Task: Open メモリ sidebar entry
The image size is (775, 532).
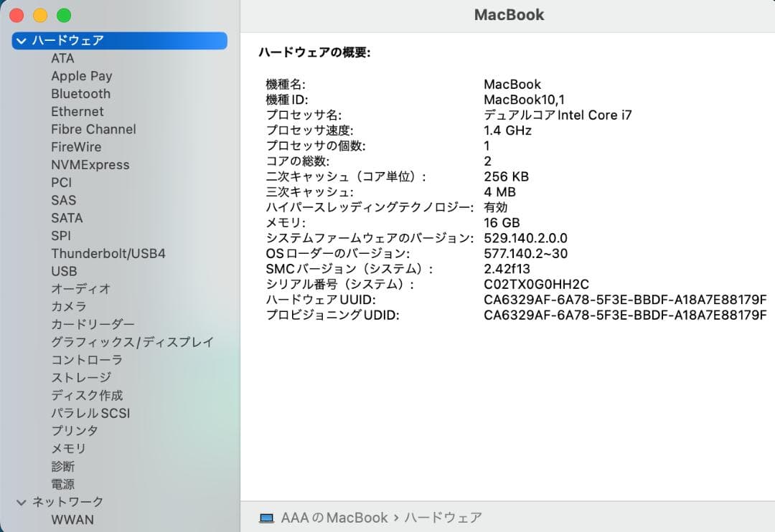Action: [x=69, y=449]
